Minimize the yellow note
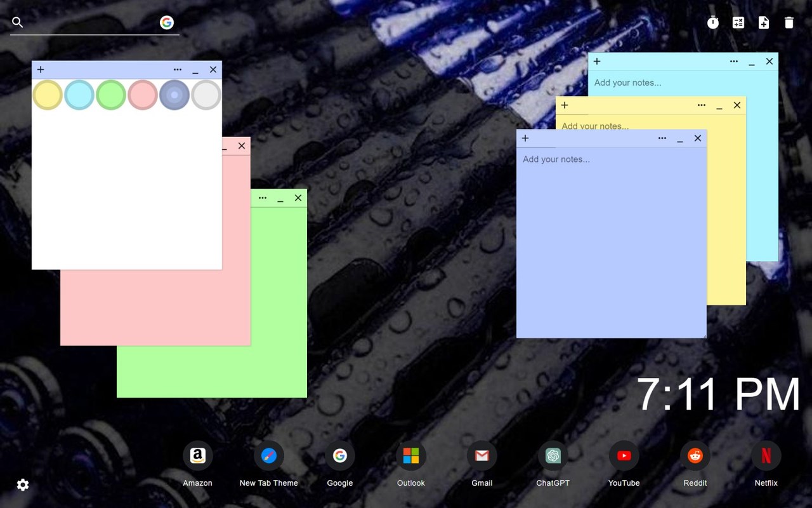Image resolution: width=812 pixels, height=508 pixels. (719, 106)
